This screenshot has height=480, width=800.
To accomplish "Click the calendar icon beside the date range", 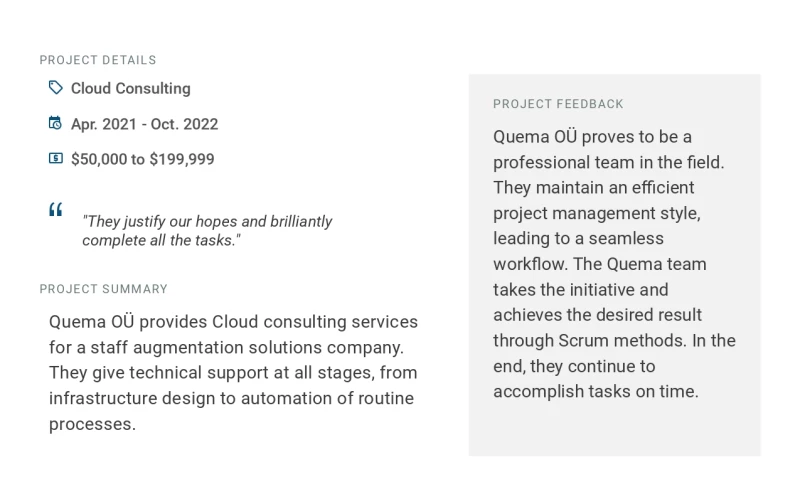I will coord(56,123).
